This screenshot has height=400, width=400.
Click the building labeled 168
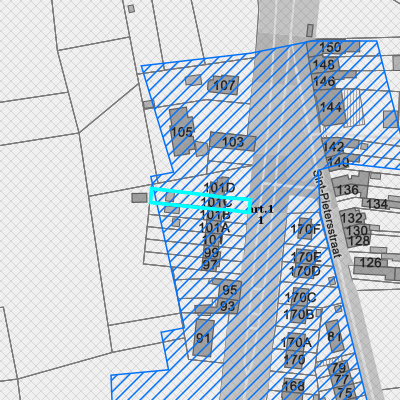point(293,386)
